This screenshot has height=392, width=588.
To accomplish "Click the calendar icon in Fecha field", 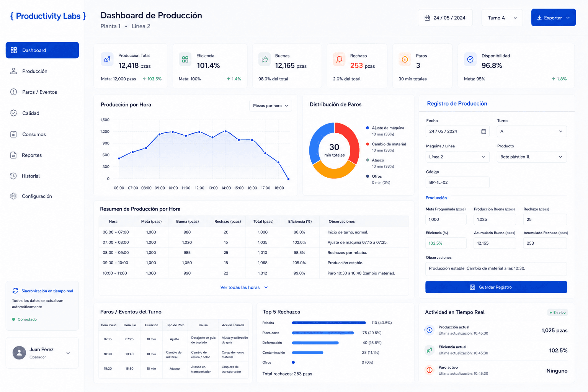I will pos(484,131).
